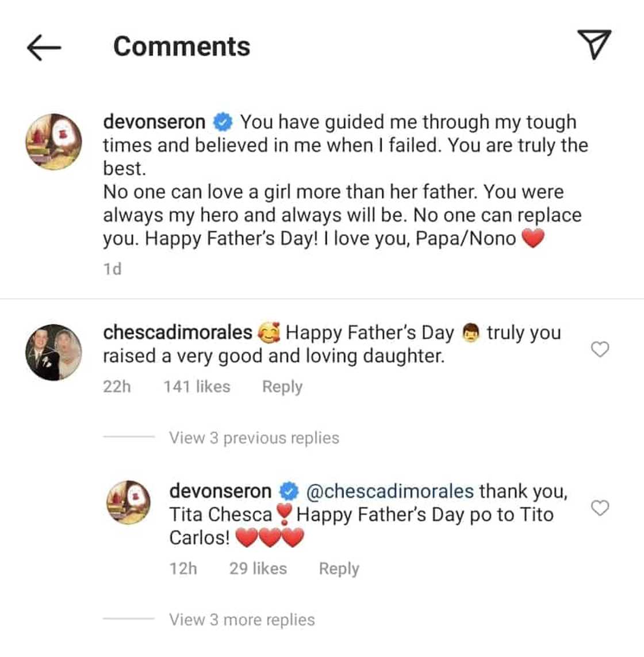Like devonseron's reply with the heart
The image size is (644, 657).
600,508
